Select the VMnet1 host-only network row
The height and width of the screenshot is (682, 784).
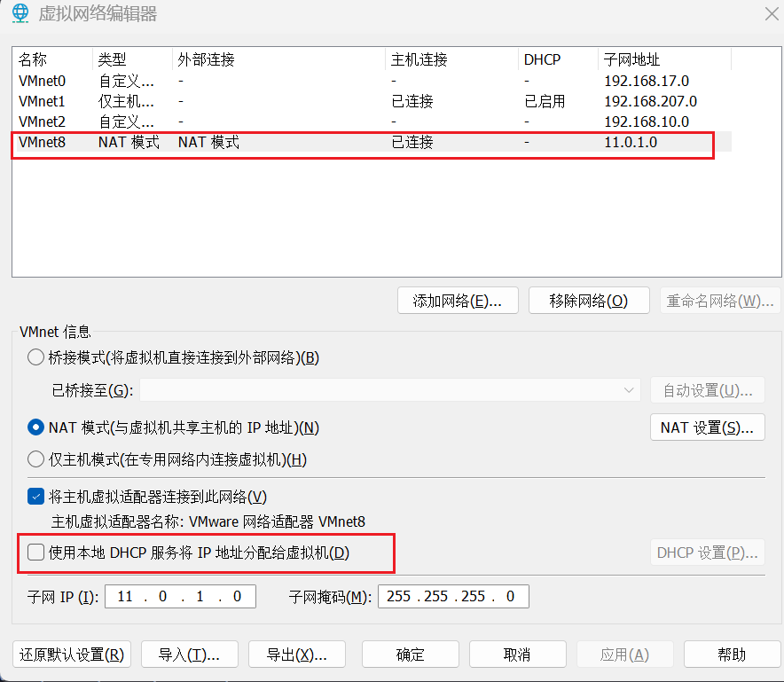(43, 101)
